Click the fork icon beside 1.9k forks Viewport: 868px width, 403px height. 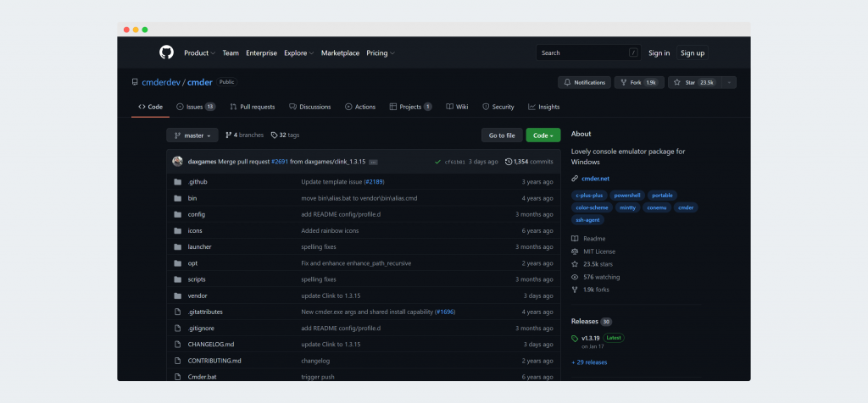click(x=575, y=290)
